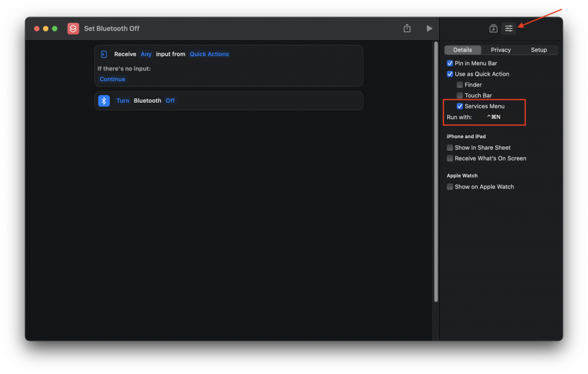588x374 pixels.
Task: Open the Action Library panel icon
Action: point(493,29)
